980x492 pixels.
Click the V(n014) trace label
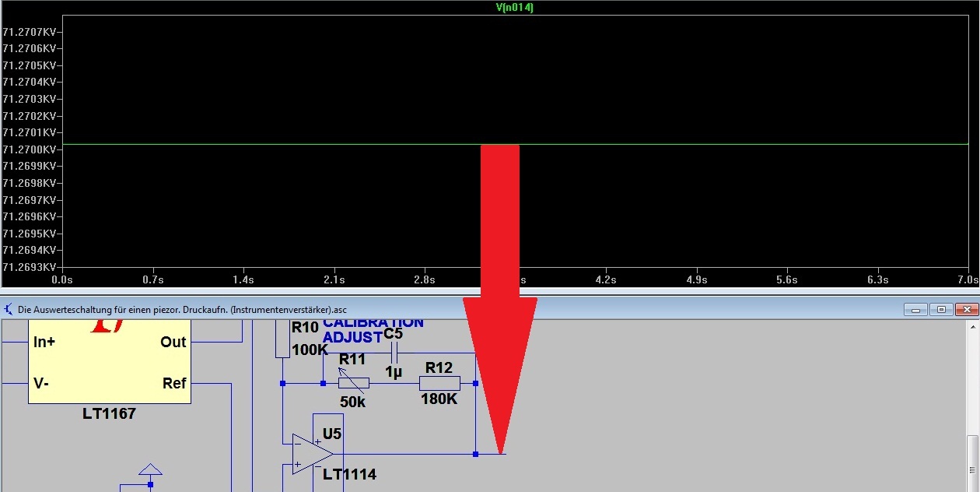click(514, 7)
